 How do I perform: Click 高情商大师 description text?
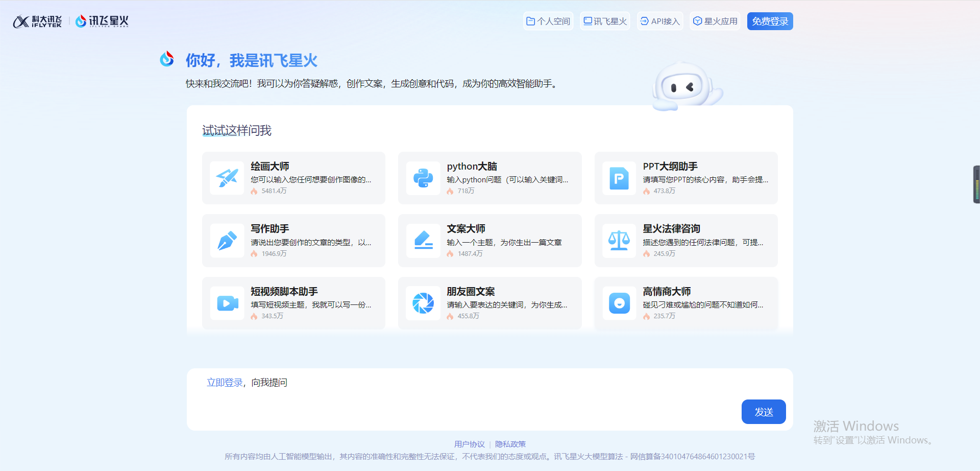(x=703, y=305)
